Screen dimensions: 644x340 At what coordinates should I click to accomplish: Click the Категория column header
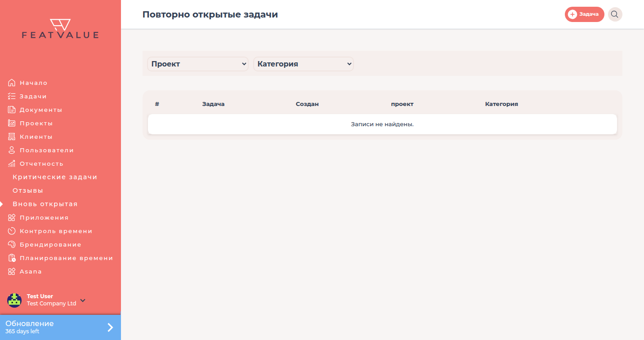(501, 104)
